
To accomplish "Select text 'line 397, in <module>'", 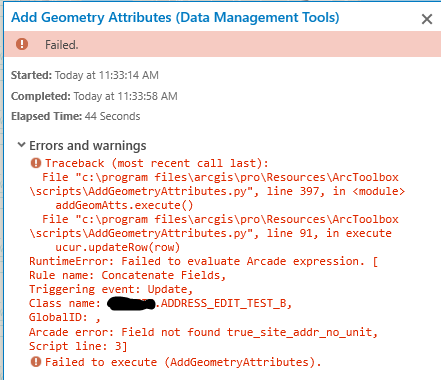I will click(336, 191).
